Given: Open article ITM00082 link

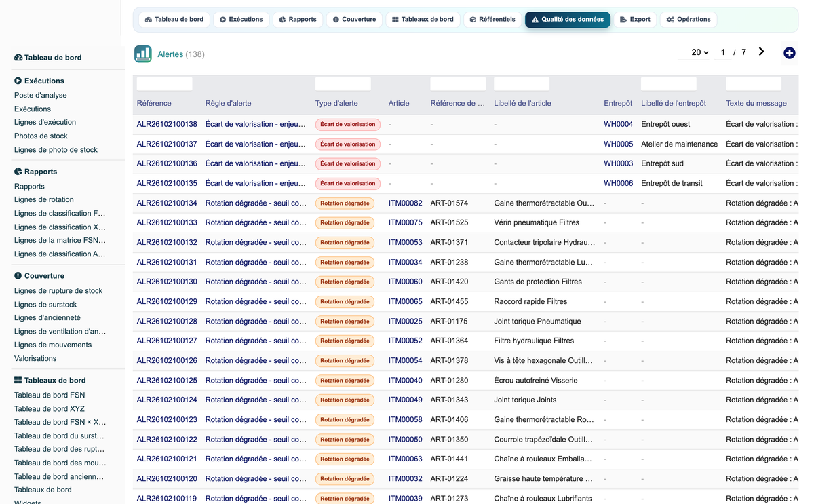Looking at the screenshot, I should (406, 203).
